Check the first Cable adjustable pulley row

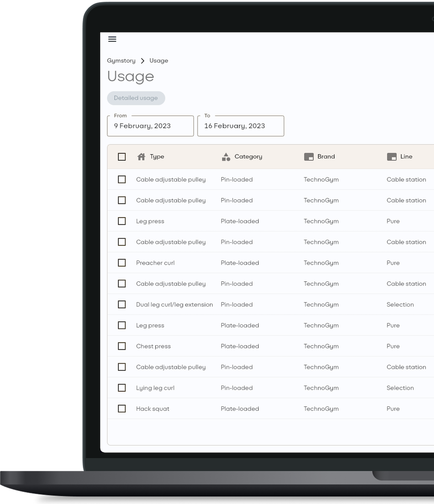(x=122, y=179)
